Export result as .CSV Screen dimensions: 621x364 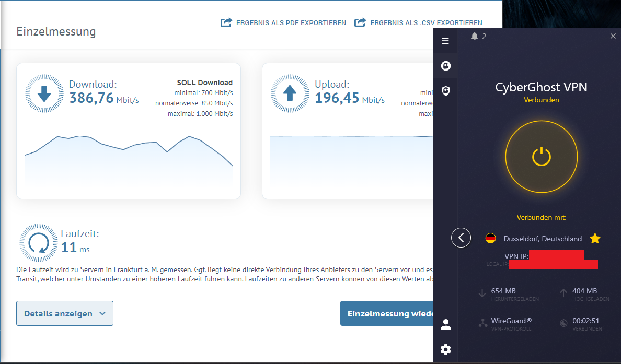pos(418,22)
